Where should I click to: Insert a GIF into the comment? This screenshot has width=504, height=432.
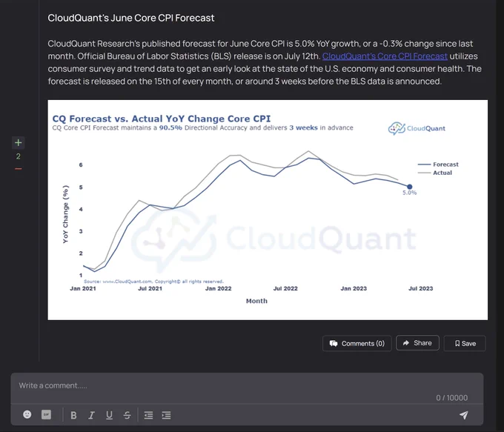click(x=46, y=414)
